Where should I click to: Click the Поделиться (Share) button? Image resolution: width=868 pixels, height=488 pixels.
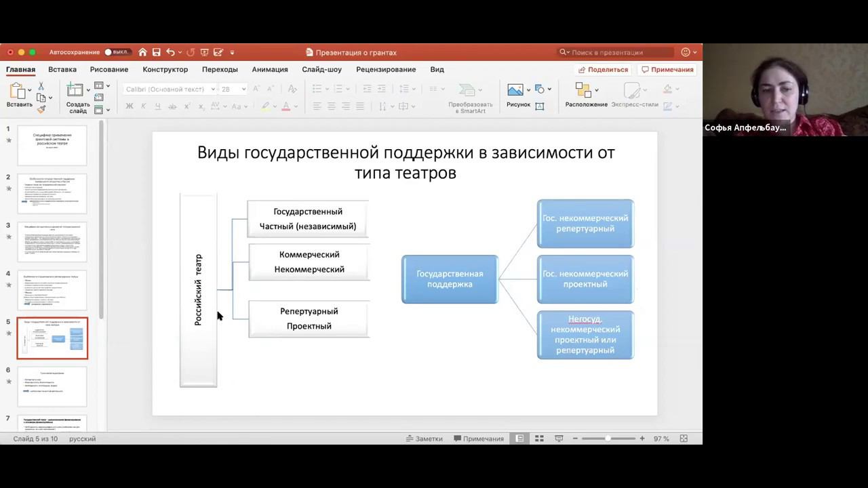click(x=603, y=69)
